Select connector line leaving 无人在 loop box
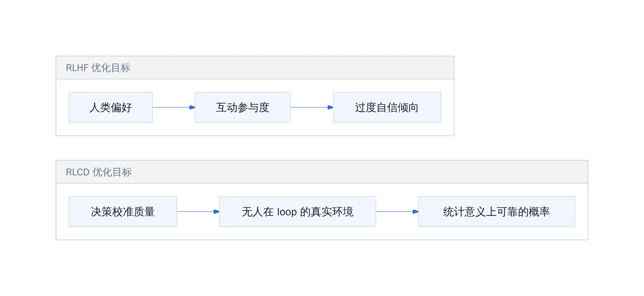The width and height of the screenshot is (644, 296). point(394,212)
